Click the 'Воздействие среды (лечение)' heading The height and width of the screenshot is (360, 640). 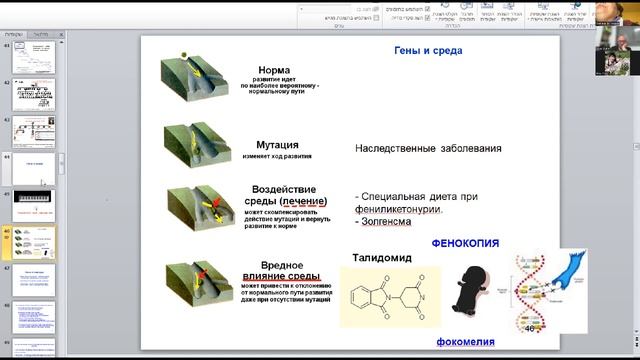pos(286,195)
